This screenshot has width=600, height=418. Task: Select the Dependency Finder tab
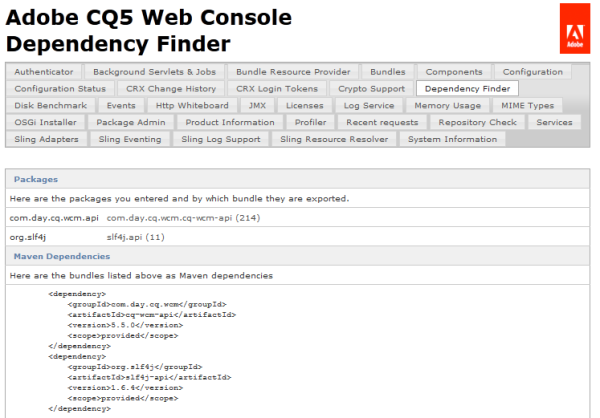(x=468, y=89)
